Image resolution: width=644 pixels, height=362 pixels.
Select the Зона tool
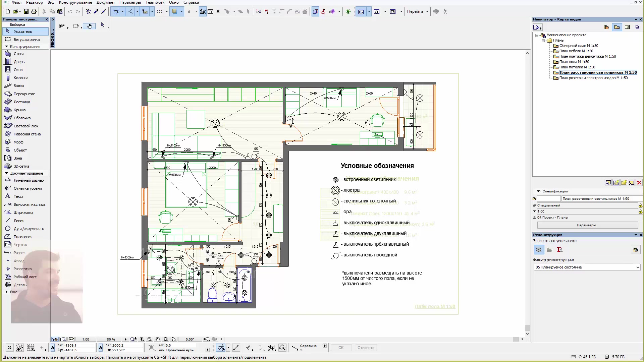25,158
